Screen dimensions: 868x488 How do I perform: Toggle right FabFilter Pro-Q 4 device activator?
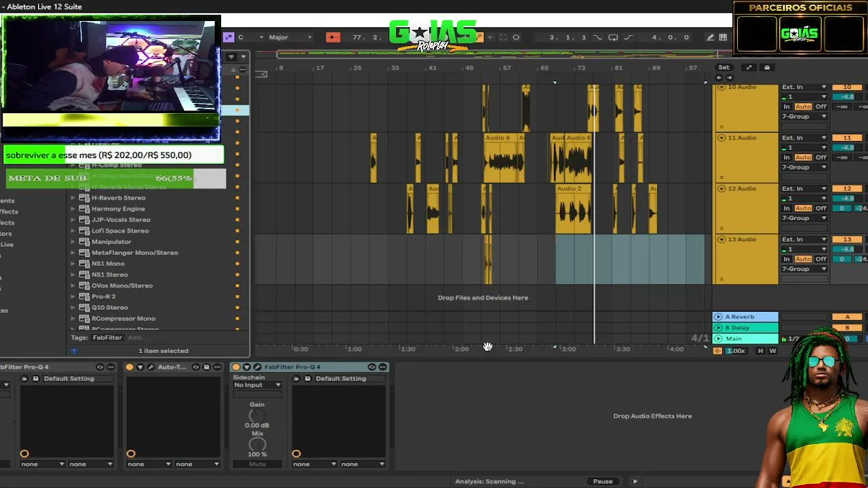pyautogui.click(x=236, y=367)
